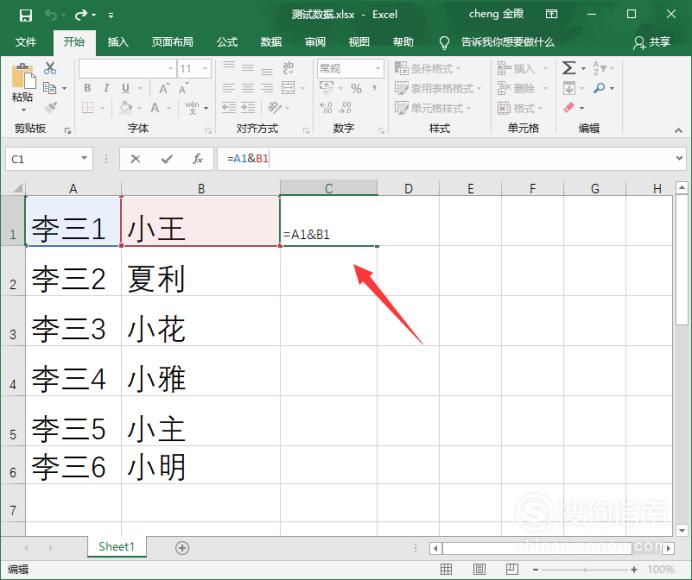Open 单元格样式 dropdown
The height and width of the screenshot is (580, 692).
tap(432, 108)
